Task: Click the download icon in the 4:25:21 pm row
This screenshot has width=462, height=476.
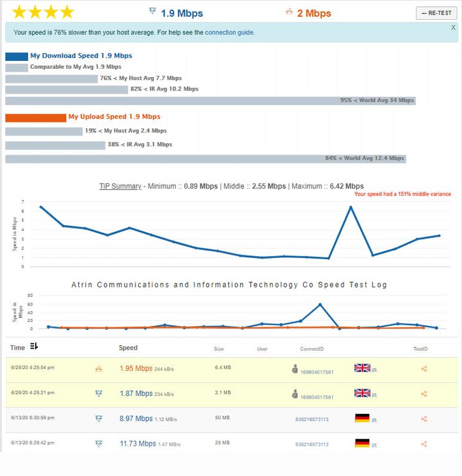Action: tap(99, 394)
